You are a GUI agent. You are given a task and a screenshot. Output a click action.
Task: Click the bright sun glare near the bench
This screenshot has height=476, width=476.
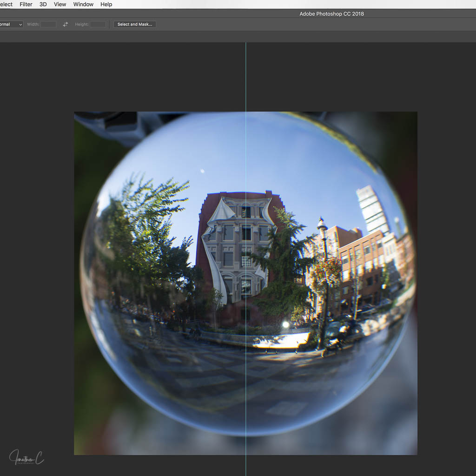285,324
